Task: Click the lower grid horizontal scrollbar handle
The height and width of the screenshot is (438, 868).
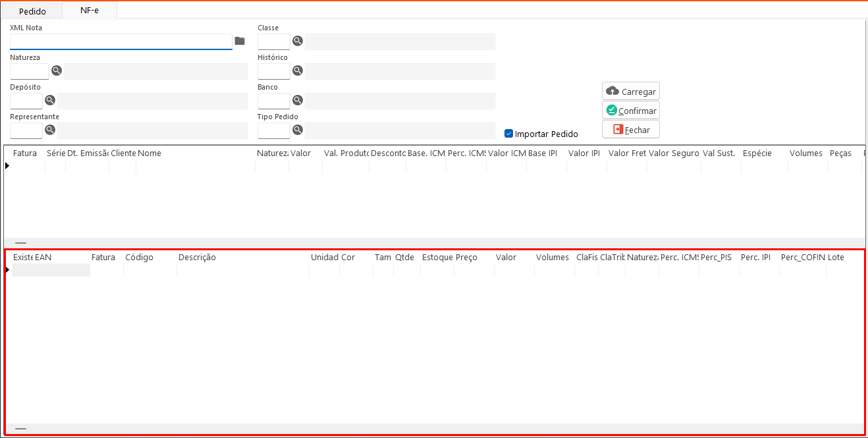Action: (x=21, y=429)
